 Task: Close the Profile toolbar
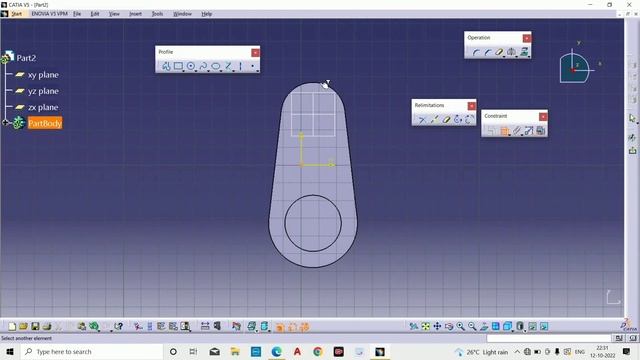point(255,53)
